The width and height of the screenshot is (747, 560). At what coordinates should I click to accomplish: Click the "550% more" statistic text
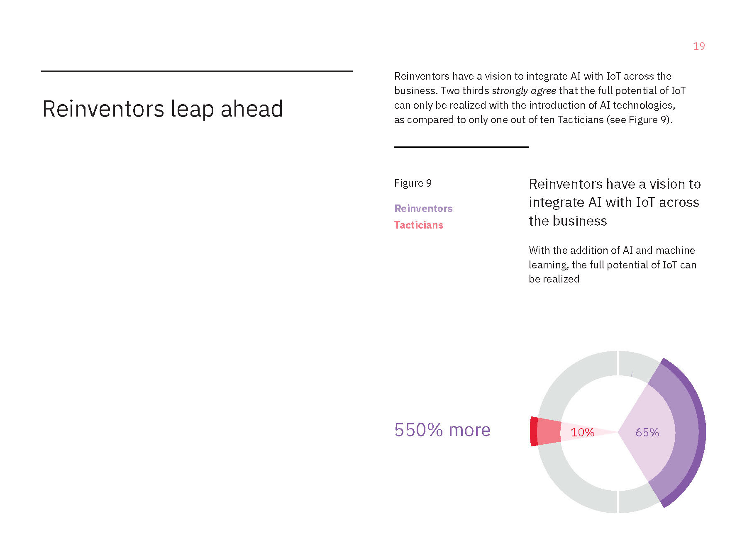coord(442,430)
